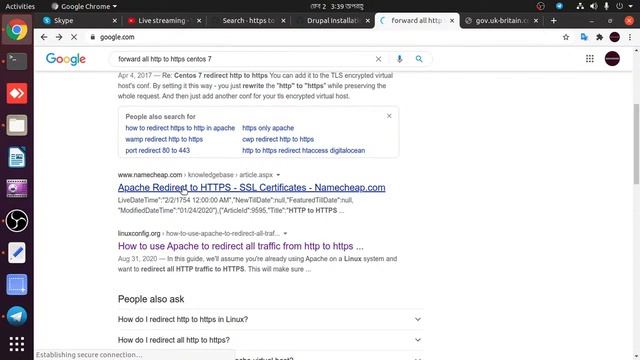Screen dimensions: 640x360
Task: Open Activities overview
Action: 20,6
